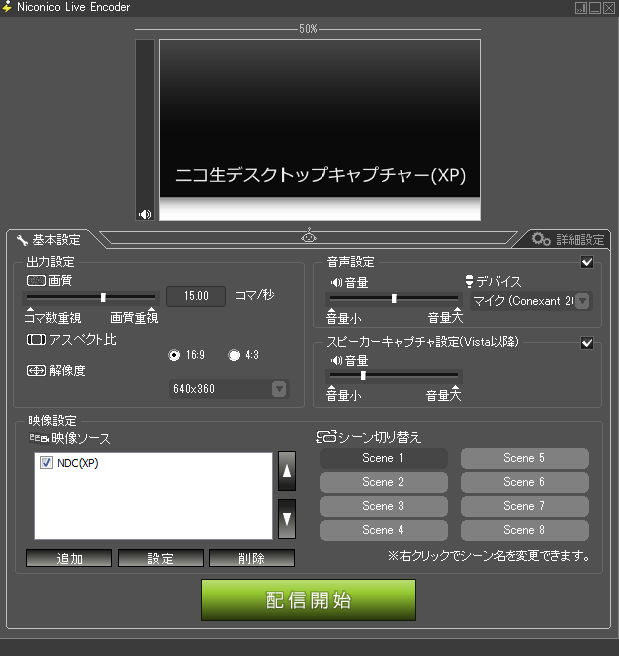
Task: Click the 50% preview scale label
Action: [x=308, y=29]
